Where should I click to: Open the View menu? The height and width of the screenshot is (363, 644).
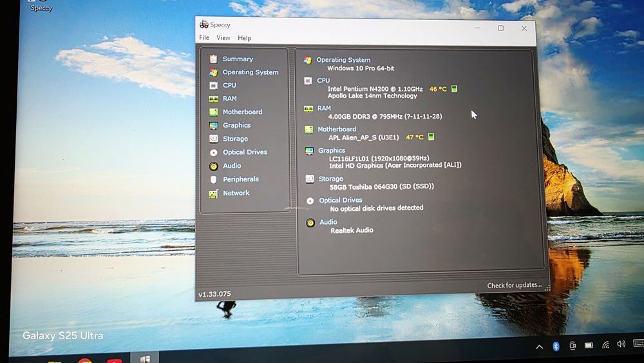[223, 38]
